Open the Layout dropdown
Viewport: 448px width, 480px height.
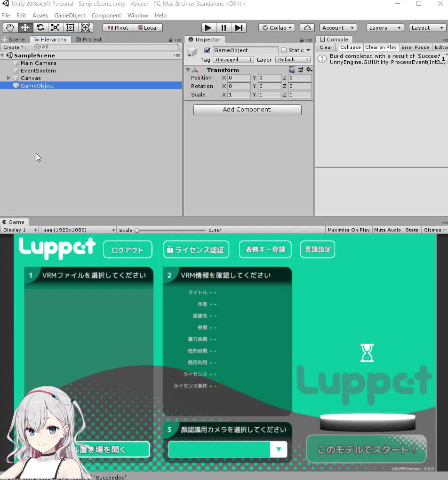point(427,28)
